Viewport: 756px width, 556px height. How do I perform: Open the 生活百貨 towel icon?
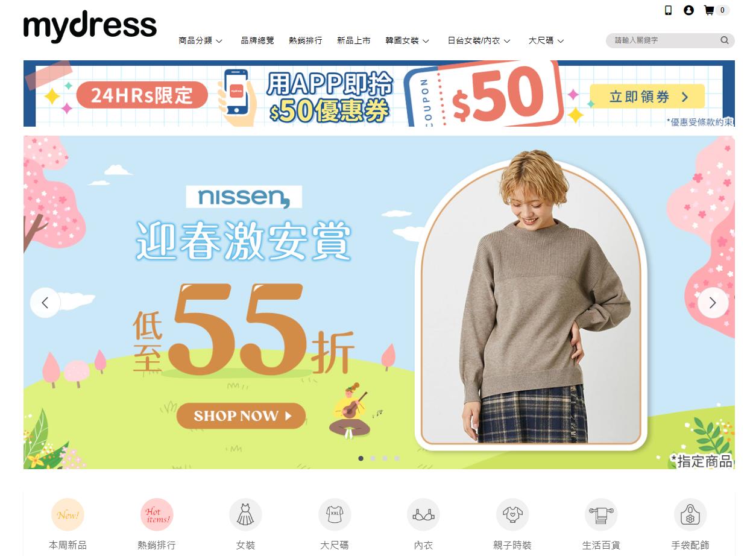[601, 514]
